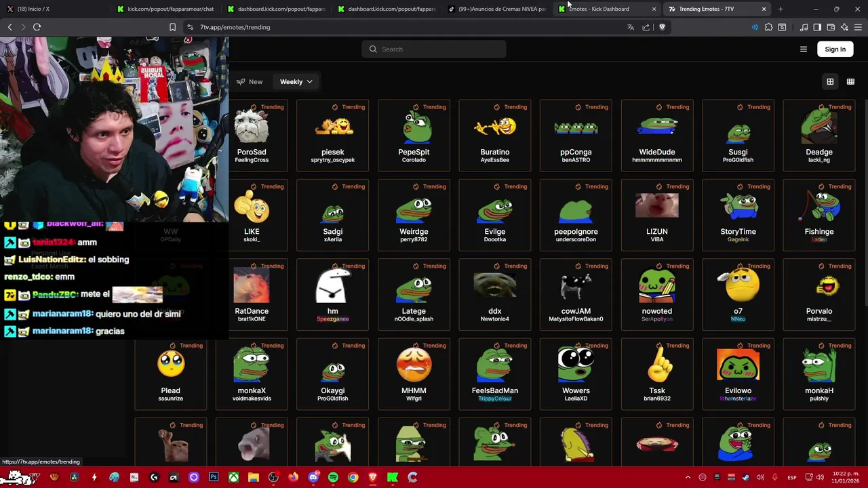This screenshot has width=868, height=488.
Task: Choose the Okaygi emote
Action: [x=332, y=373]
